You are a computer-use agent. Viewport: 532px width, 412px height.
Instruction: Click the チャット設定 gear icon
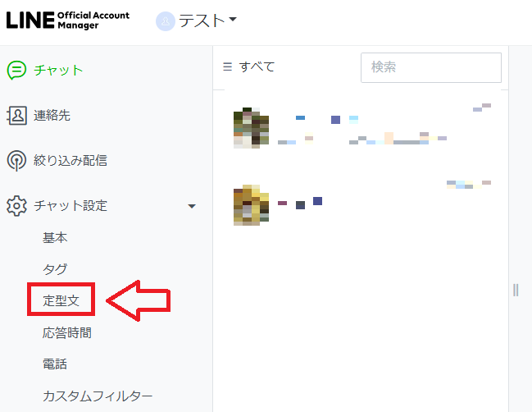[x=16, y=206]
